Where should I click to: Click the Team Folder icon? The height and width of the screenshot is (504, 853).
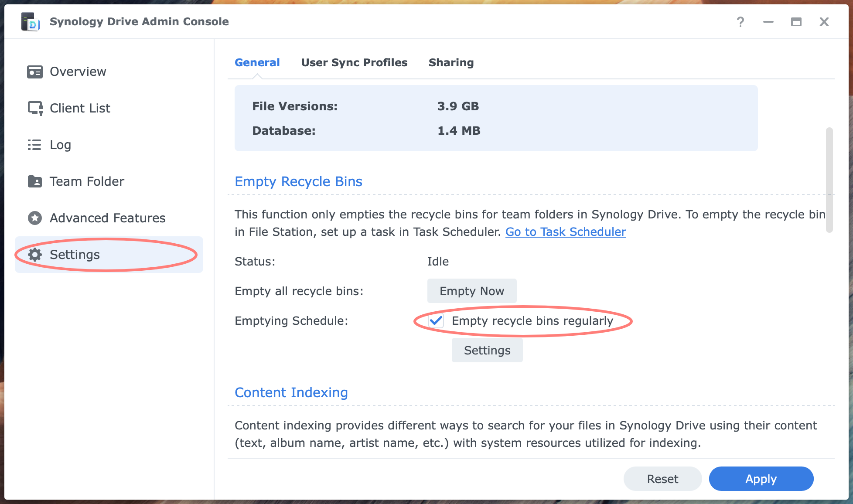tap(35, 181)
